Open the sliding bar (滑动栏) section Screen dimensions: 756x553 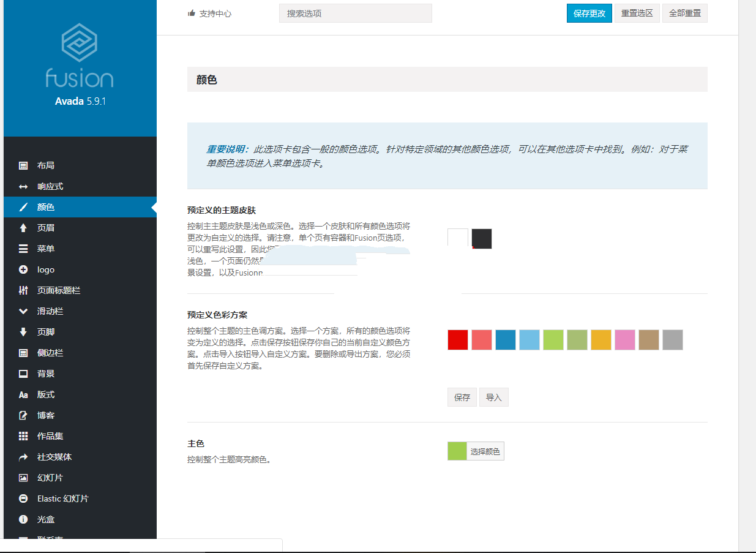(x=50, y=311)
